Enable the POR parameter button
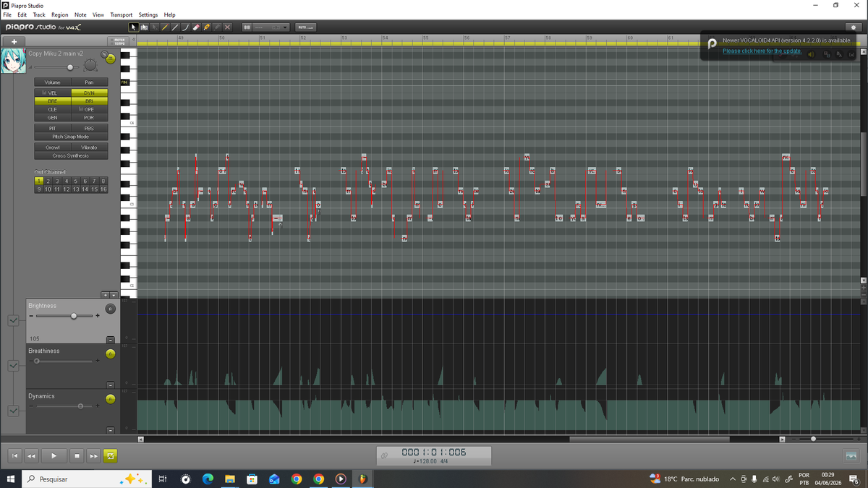The image size is (868, 488). click(x=89, y=117)
